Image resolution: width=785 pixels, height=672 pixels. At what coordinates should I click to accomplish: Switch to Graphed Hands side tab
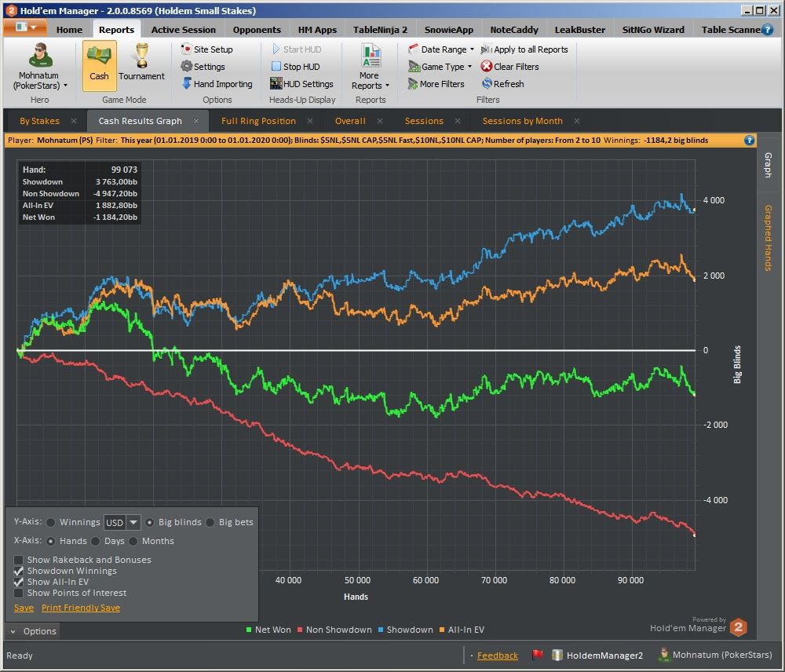point(768,239)
